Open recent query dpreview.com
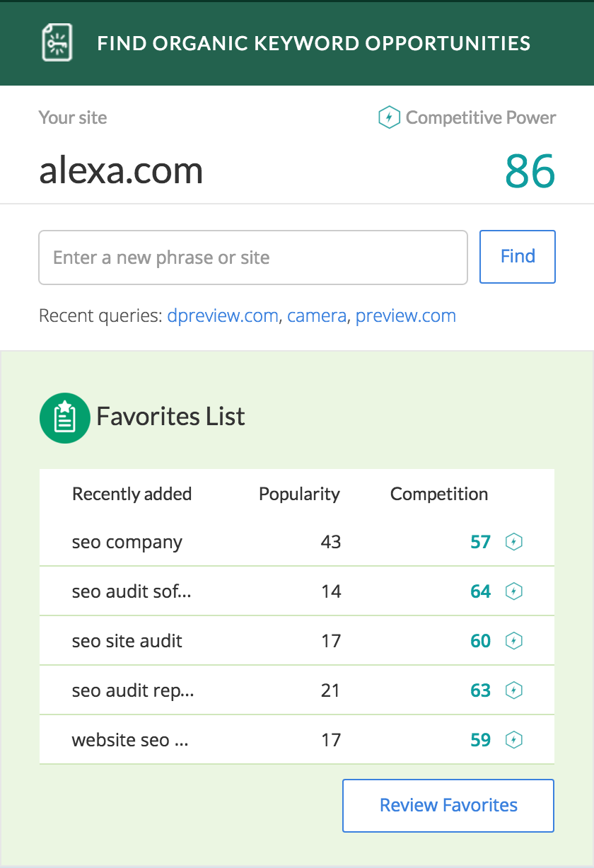Viewport: 594px width, 868px height. pyautogui.click(x=223, y=316)
